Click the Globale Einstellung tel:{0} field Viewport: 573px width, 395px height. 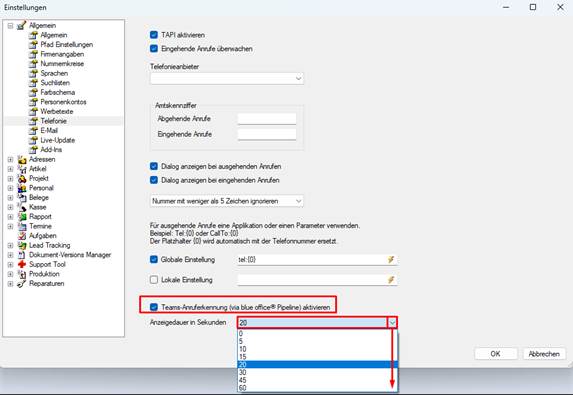[317, 260]
